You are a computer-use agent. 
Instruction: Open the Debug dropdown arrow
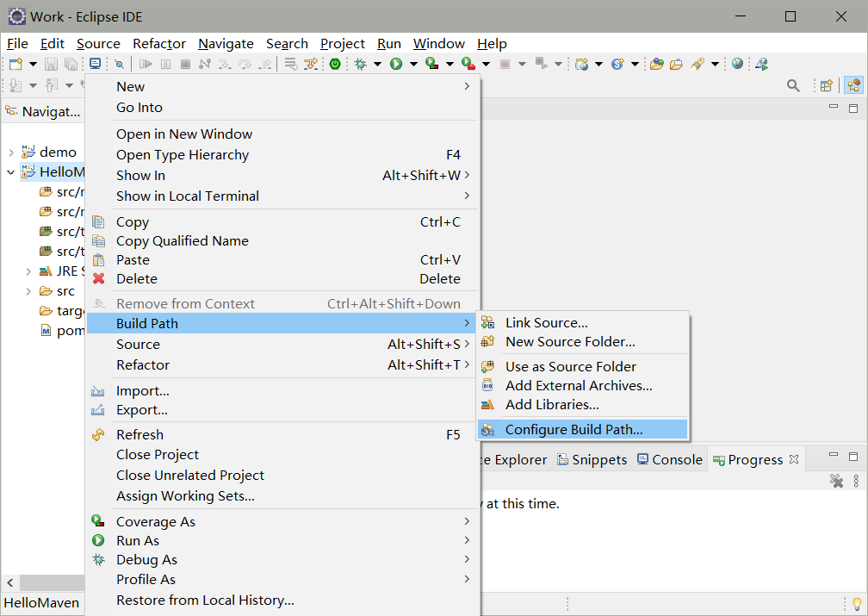[x=377, y=65]
